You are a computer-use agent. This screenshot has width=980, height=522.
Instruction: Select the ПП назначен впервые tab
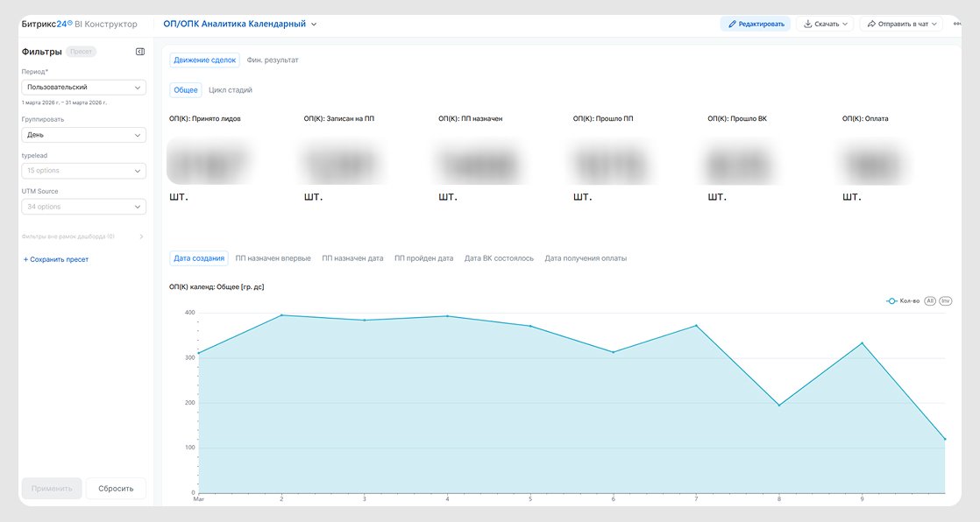273,258
